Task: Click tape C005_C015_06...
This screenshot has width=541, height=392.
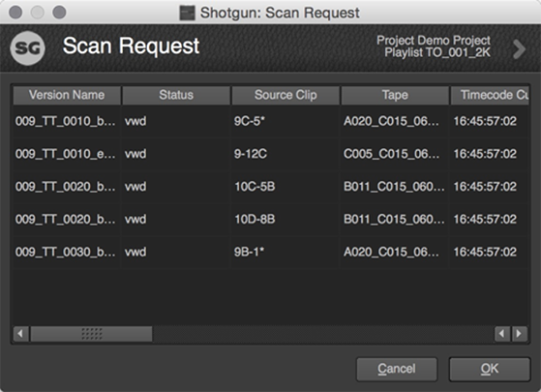Action: 391,154
